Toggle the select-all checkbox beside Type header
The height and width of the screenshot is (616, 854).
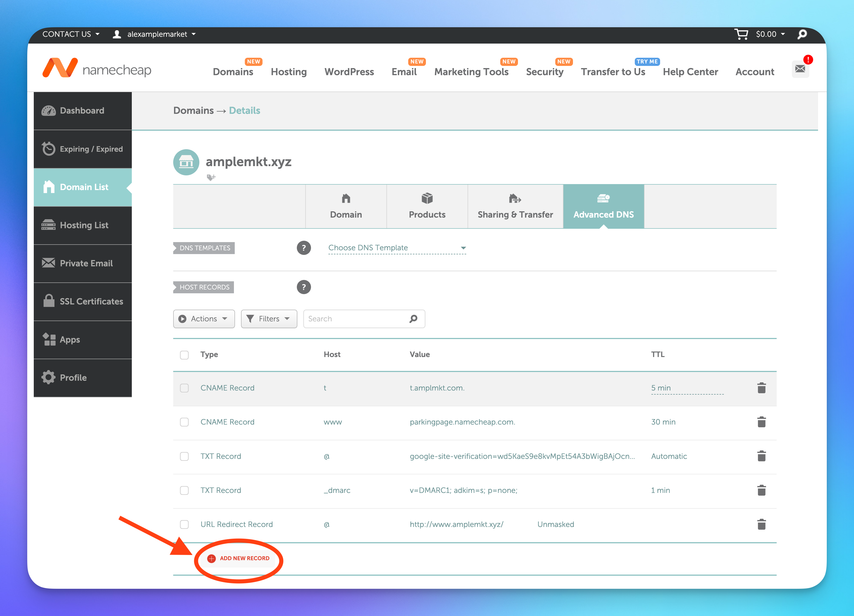coord(184,355)
